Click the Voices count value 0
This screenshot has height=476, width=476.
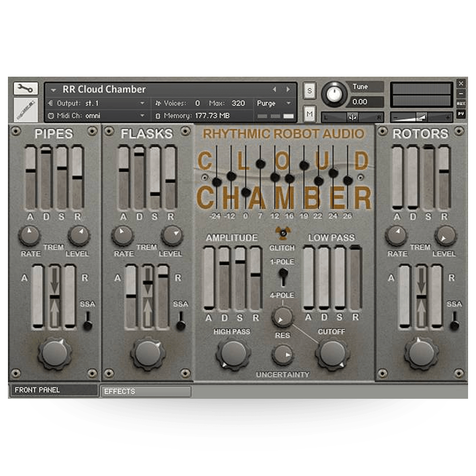pyautogui.click(x=197, y=103)
